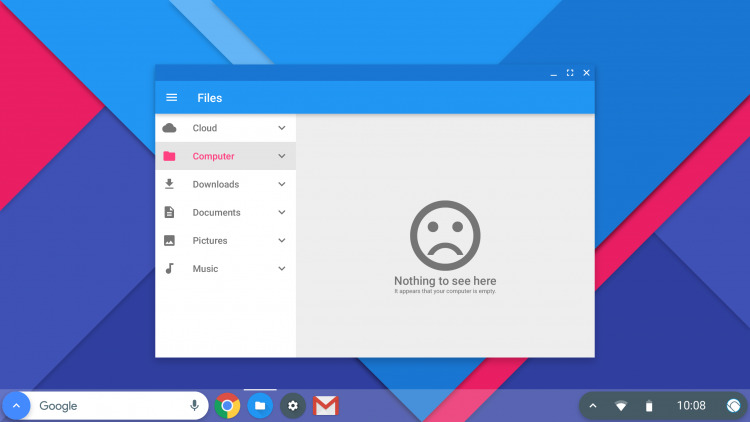Click the Cloud icon in sidebar
This screenshot has width=750, height=422.
click(x=169, y=128)
